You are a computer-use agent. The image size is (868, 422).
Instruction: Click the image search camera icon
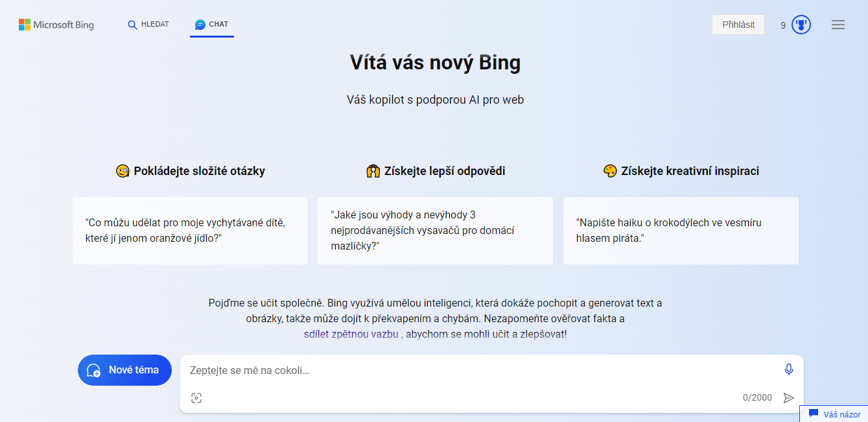196,398
